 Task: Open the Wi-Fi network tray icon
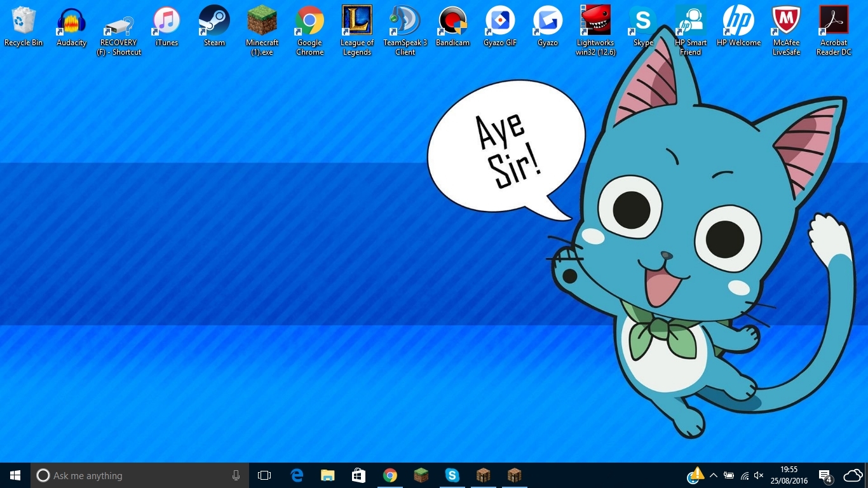tap(744, 475)
